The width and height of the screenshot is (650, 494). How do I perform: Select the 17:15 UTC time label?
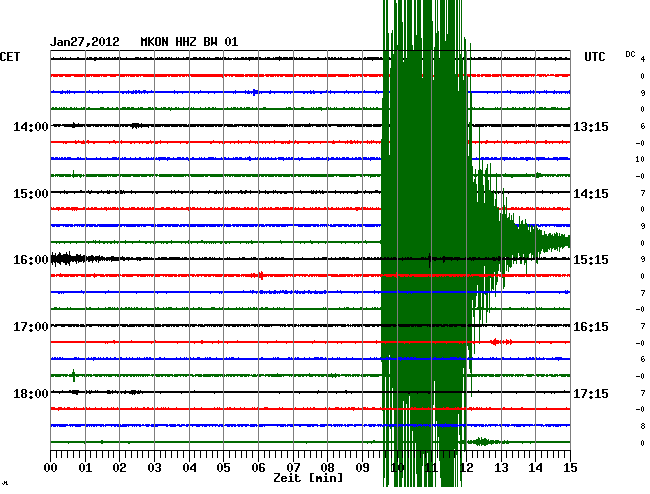tap(591, 393)
